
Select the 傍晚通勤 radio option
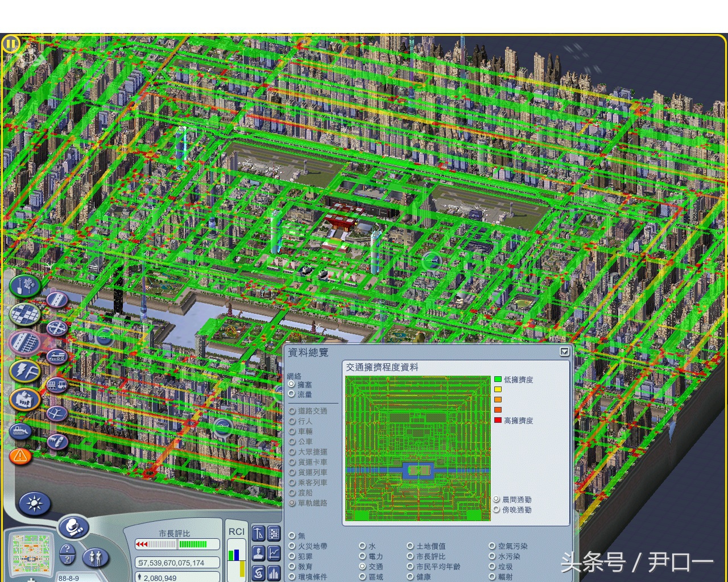pyautogui.click(x=497, y=510)
